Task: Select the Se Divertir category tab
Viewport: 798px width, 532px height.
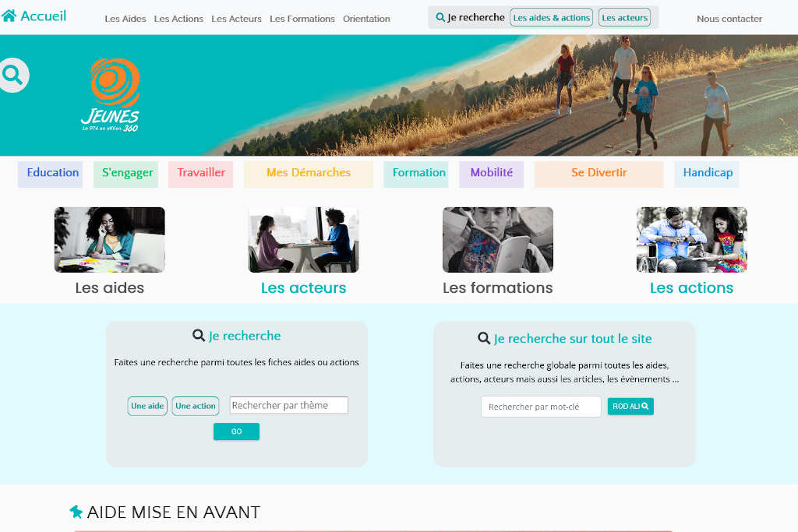Action: tap(598, 173)
